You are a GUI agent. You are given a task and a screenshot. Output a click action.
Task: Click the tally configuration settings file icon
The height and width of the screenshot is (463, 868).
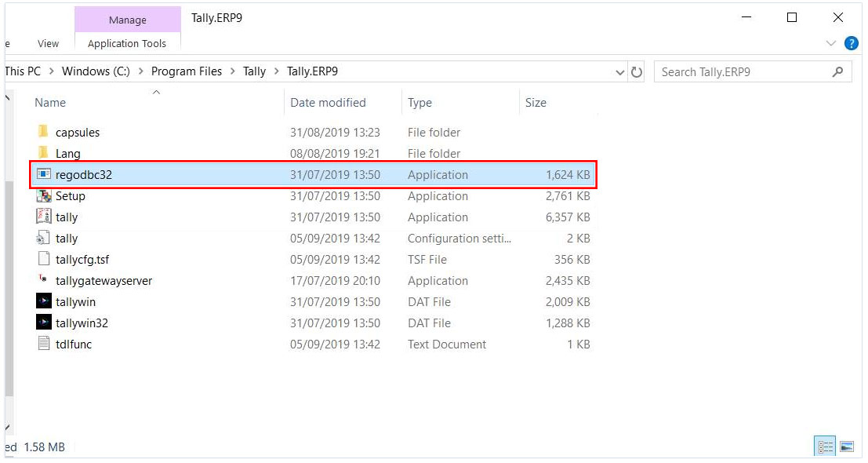pos(44,238)
